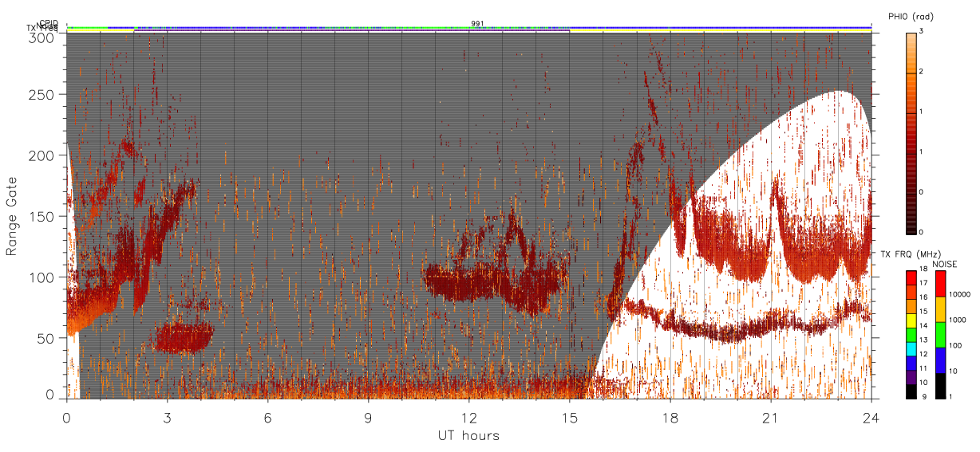Click the '24' tick on UT hours axis
The image size is (980, 452).
871,418
